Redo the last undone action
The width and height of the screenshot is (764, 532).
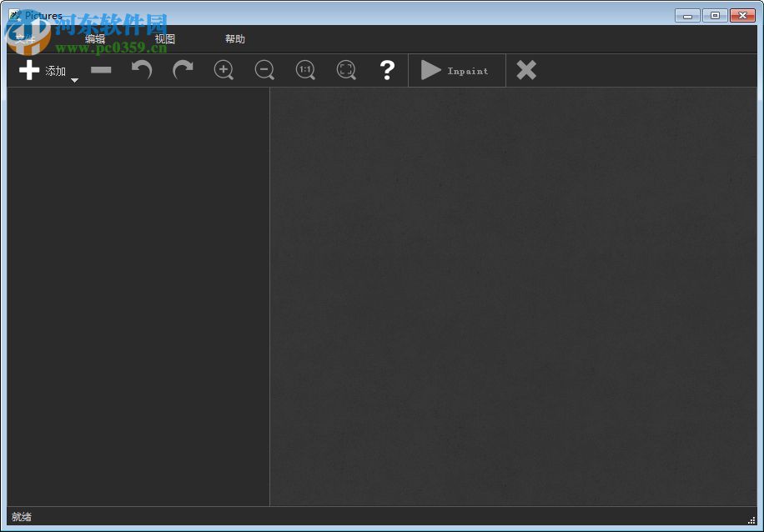[183, 71]
